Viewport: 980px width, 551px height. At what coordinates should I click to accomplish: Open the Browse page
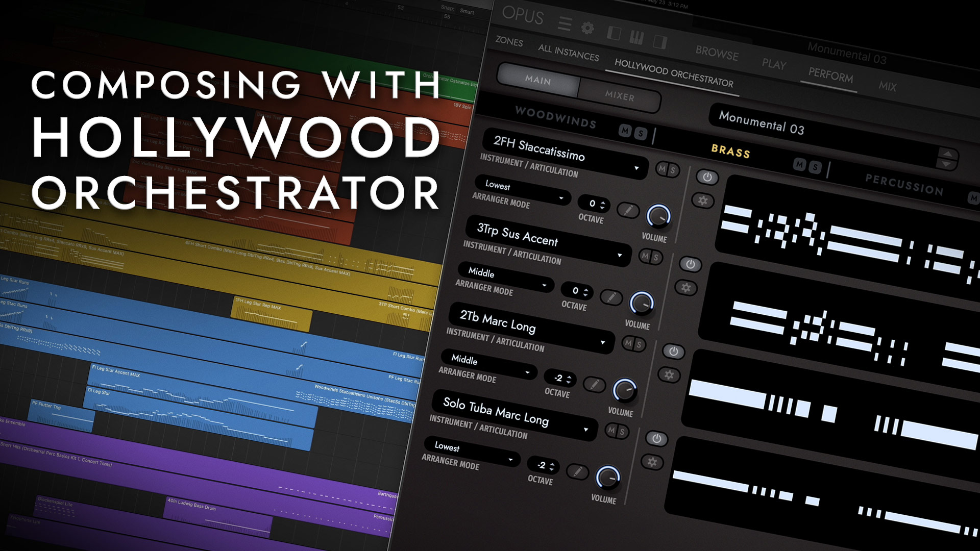pyautogui.click(x=717, y=53)
